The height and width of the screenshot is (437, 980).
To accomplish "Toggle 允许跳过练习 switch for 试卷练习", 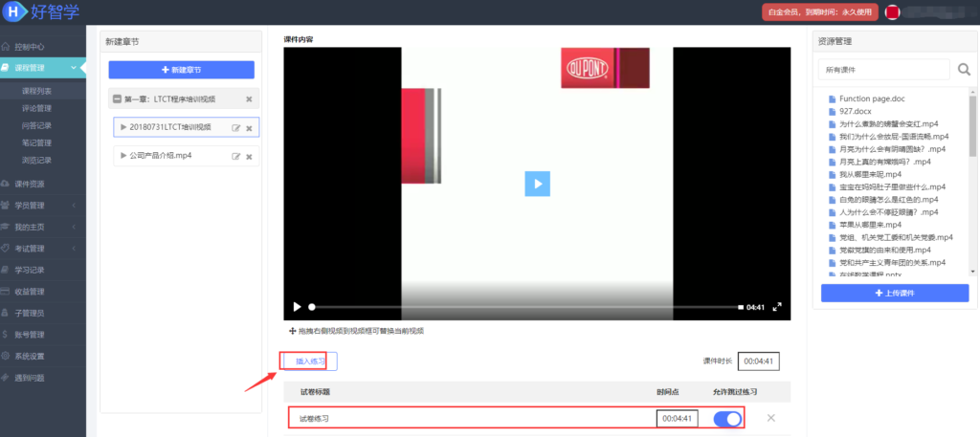I will click(727, 418).
